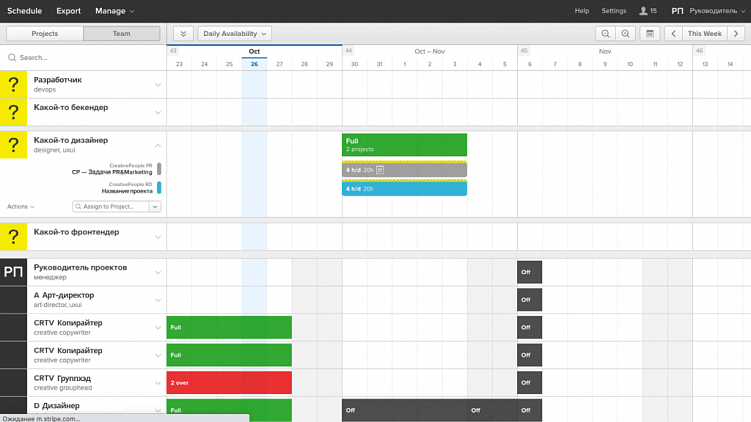Go to next week arrow
The image size is (751, 422).
tap(736, 34)
